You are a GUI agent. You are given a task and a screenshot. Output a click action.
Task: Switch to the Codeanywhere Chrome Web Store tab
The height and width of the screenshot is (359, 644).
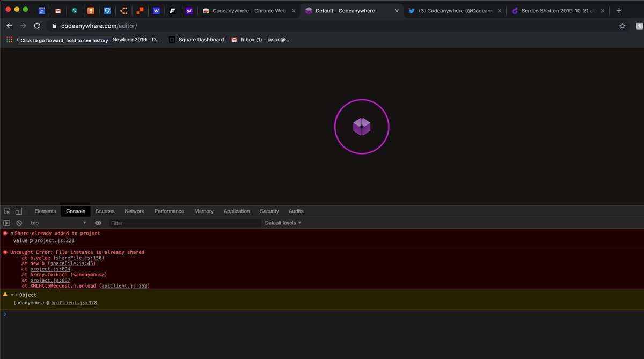(248, 10)
